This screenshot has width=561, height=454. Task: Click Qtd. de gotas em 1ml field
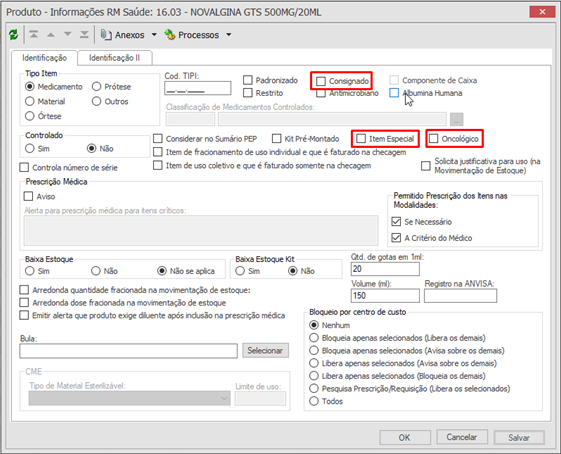[385, 269]
